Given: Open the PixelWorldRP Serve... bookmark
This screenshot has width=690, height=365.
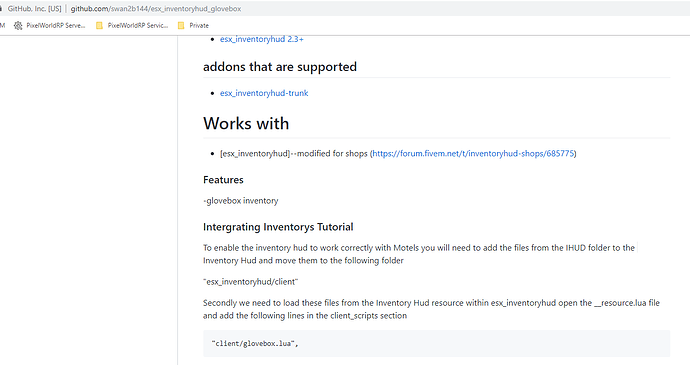Looking at the screenshot, I should (x=49, y=26).
